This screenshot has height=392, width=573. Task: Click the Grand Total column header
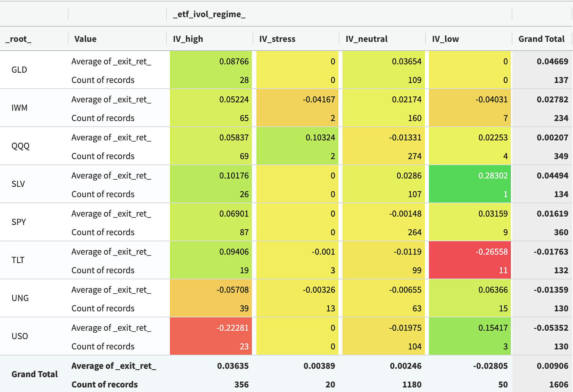click(542, 39)
